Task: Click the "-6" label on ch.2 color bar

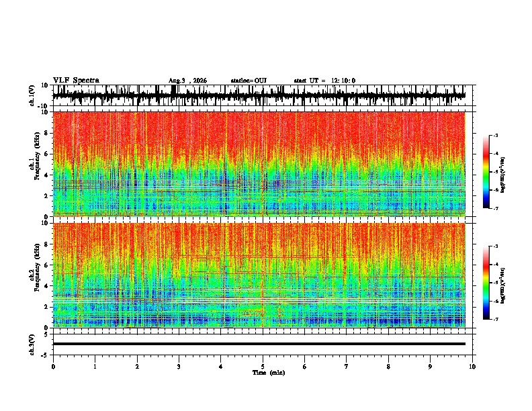Action: [x=496, y=301]
